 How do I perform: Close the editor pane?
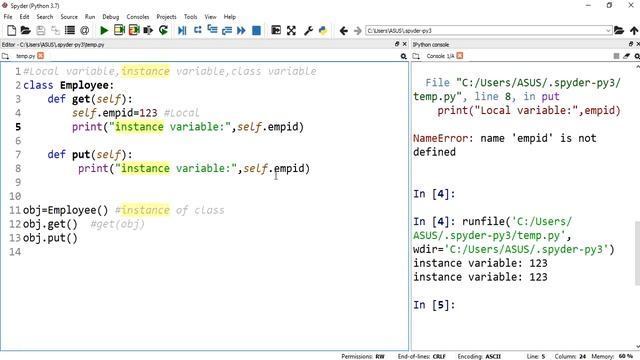404,44
